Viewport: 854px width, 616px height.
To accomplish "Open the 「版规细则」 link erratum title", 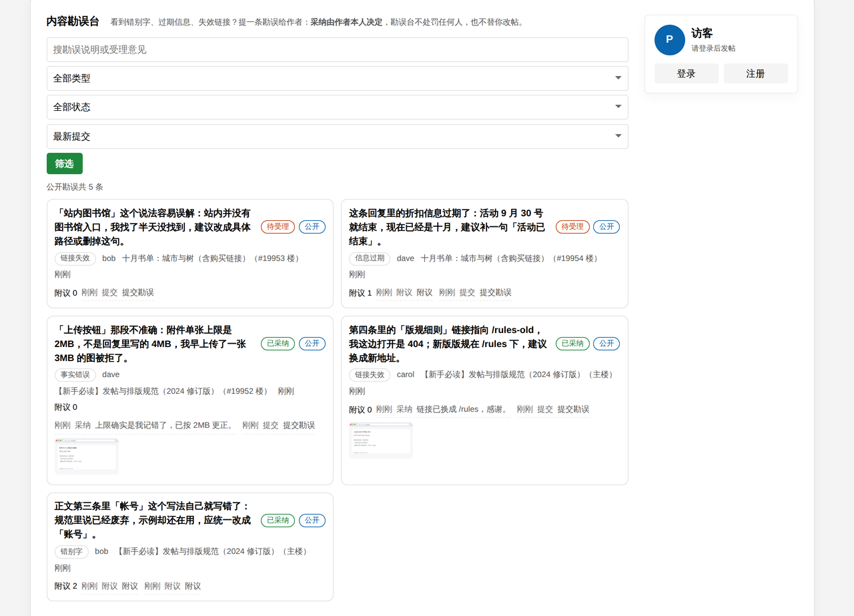I will pyautogui.click(x=447, y=344).
